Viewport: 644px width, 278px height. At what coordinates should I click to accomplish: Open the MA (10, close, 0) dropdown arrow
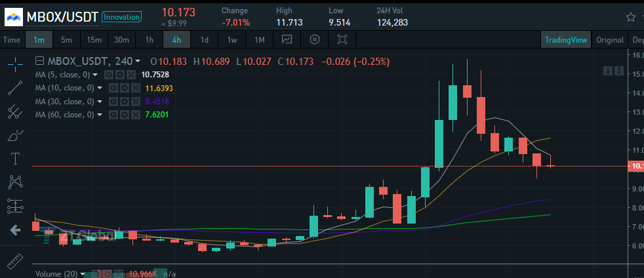point(100,89)
